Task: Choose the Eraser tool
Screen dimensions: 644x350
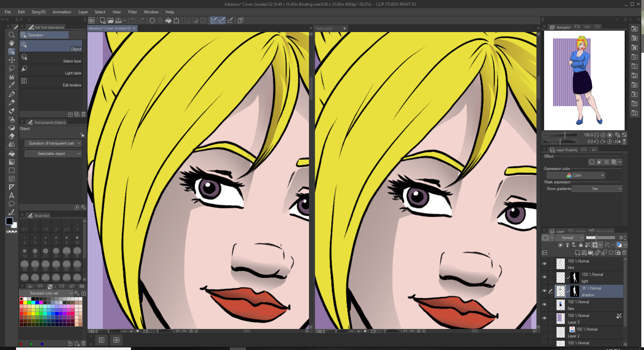Action: 12,136
